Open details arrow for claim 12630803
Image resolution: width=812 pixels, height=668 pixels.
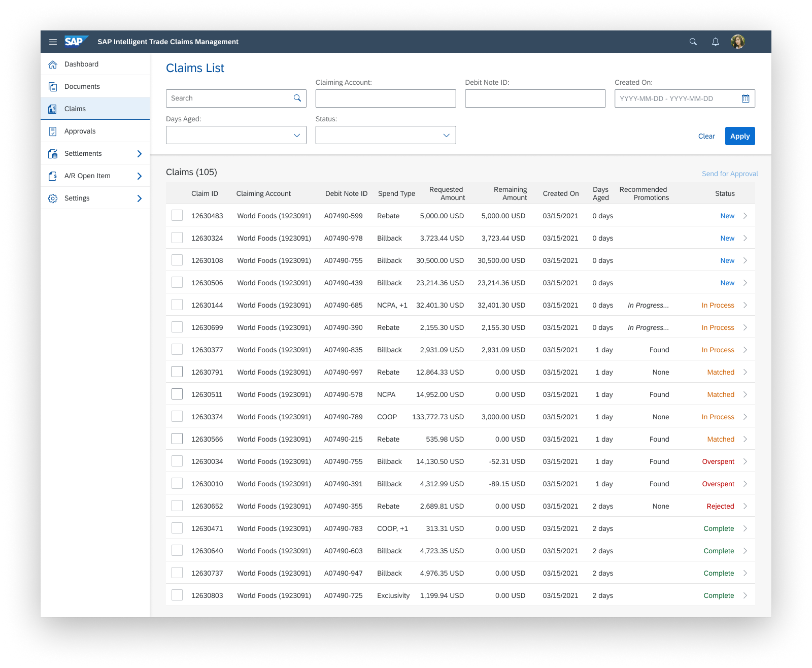pos(745,595)
